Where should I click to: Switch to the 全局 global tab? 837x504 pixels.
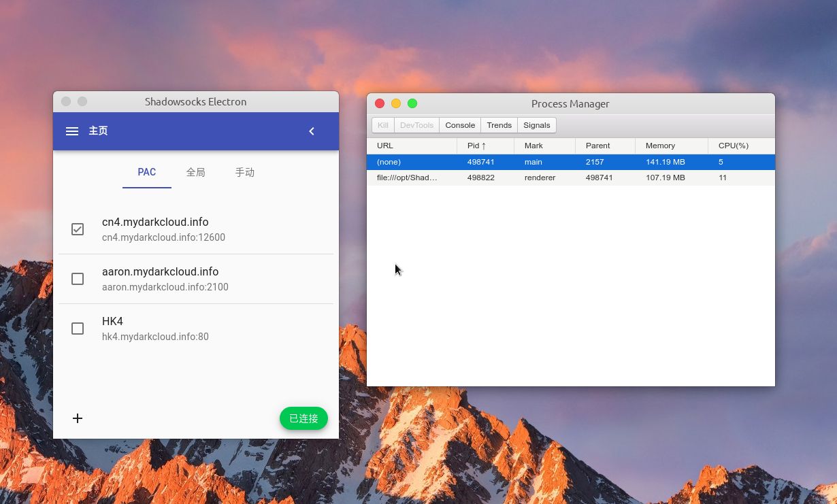[196, 172]
